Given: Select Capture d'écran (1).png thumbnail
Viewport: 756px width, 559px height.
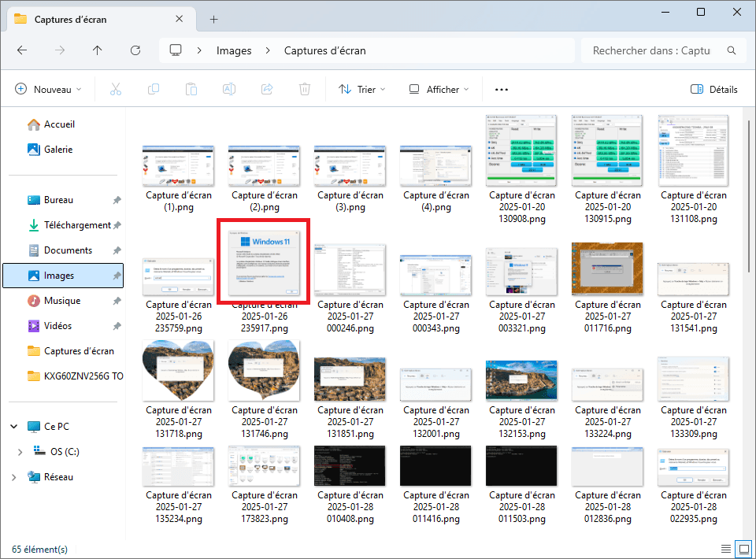Looking at the screenshot, I should click(x=179, y=166).
